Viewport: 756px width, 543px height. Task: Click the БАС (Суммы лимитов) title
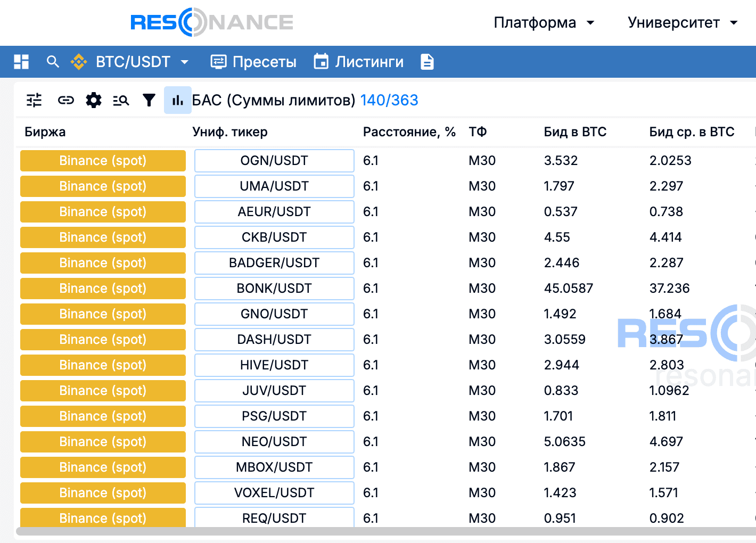click(274, 100)
